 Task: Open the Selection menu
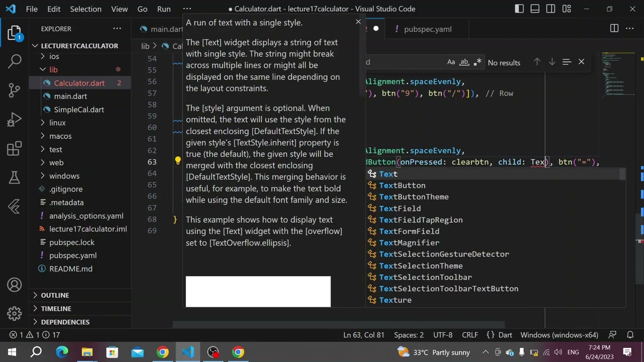tap(86, 9)
